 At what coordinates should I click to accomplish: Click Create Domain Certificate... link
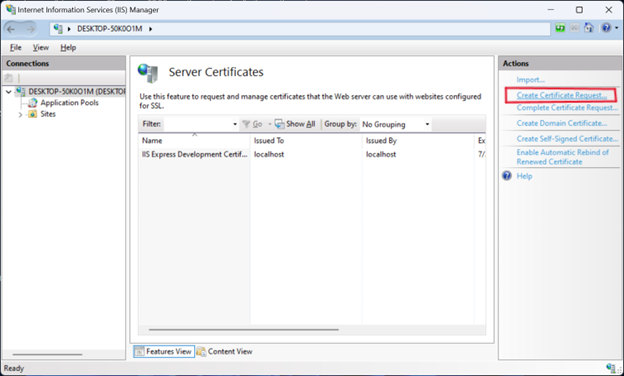click(x=562, y=123)
